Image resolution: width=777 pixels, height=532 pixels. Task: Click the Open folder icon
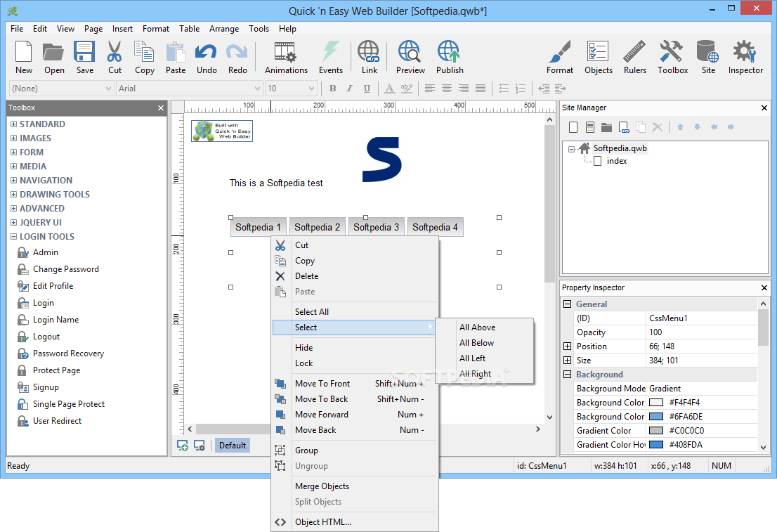point(53,58)
